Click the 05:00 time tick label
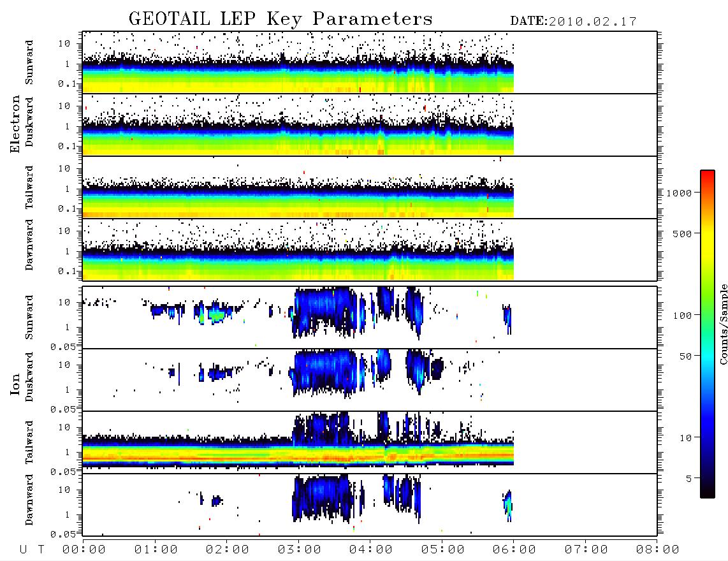The width and height of the screenshot is (728, 561). (x=442, y=550)
